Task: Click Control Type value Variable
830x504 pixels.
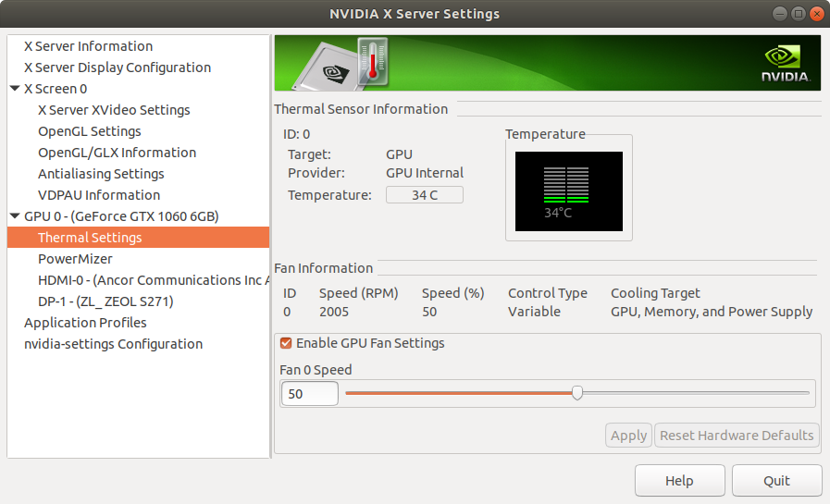Action: 534,312
